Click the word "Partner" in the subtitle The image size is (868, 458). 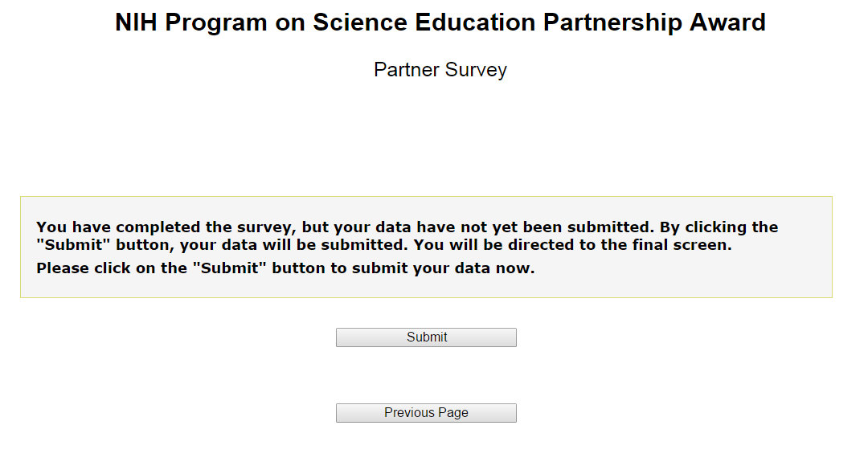[x=407, y=70]
